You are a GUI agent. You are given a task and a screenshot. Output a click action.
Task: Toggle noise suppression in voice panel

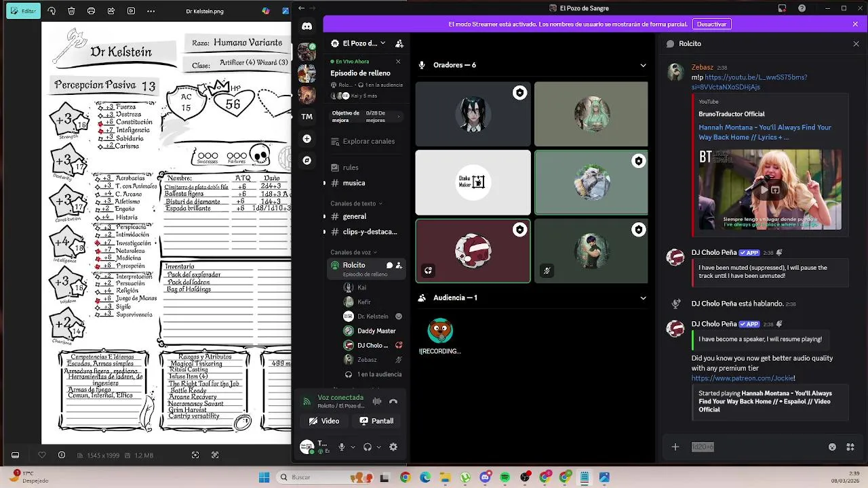(377, 401)
